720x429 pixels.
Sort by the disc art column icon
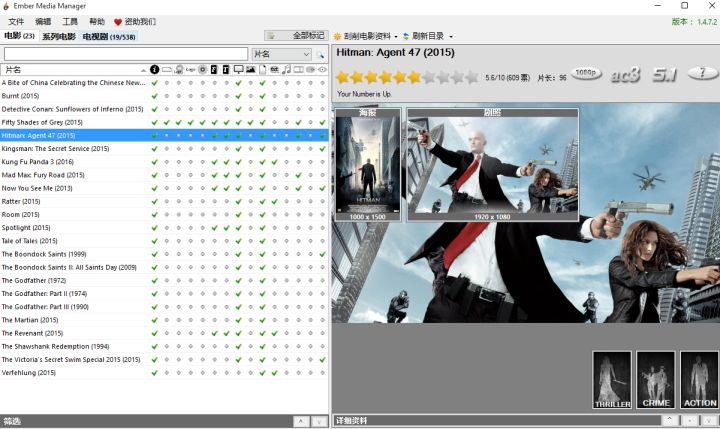202,69
